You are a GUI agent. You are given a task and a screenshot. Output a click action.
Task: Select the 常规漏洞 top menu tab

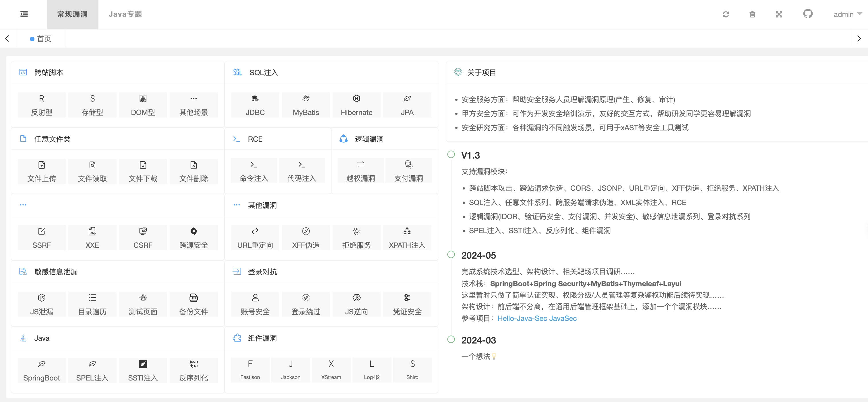point(72,14)
